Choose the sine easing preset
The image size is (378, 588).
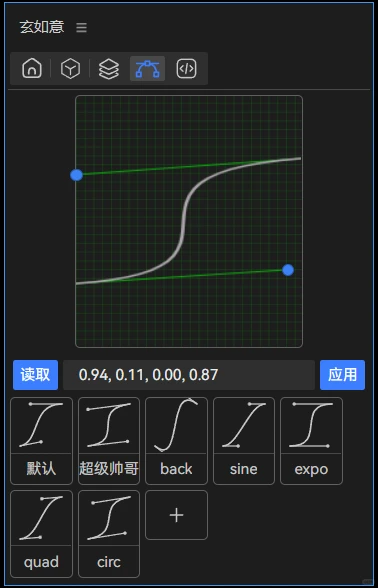244,441
